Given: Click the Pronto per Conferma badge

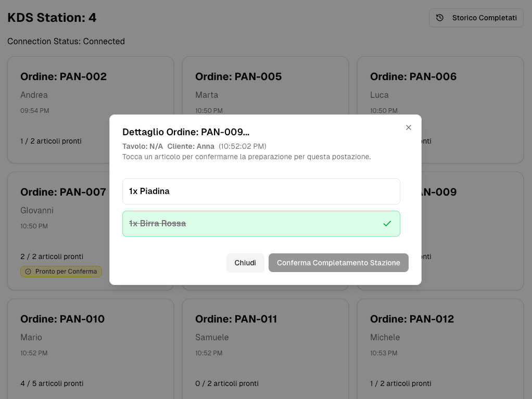Looking at the screenshot, I should [61, 272].
